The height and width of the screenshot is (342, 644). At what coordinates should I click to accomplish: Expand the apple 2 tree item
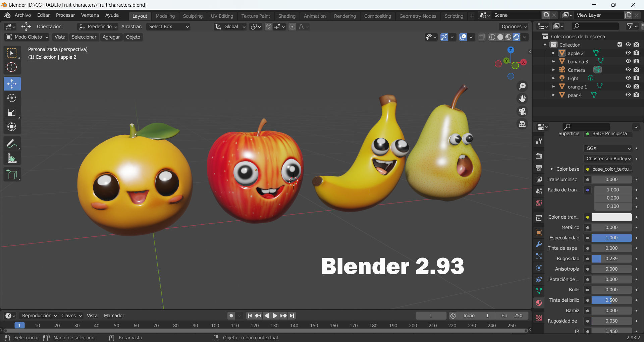click(553, 53)
